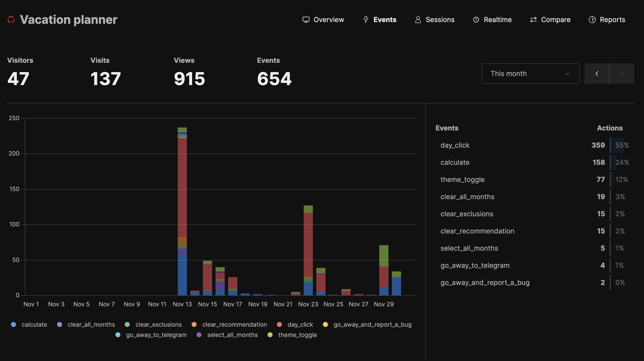Click the next month right chevron

pyautogui.click(x=622, y=74)
